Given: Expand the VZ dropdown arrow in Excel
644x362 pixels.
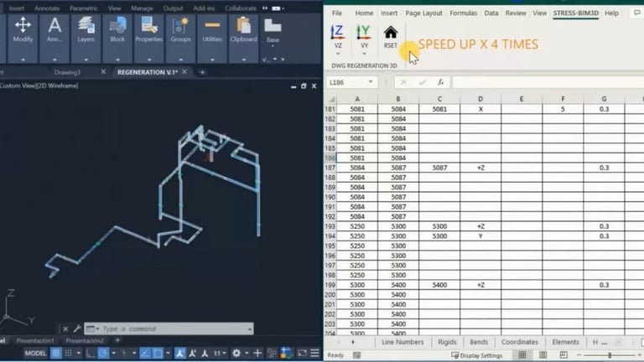Looking at the screenshot, I should [x=338, y=54].
